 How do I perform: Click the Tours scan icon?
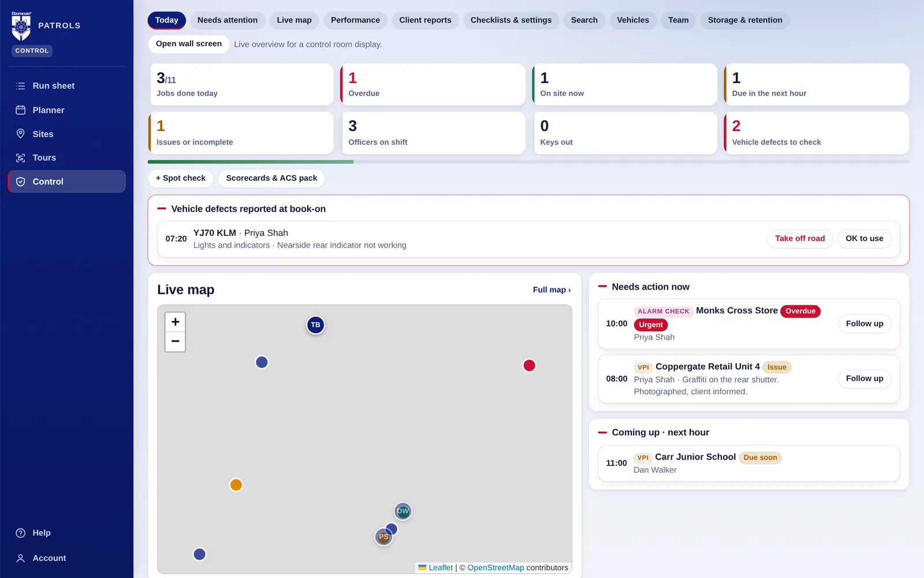pos(21,158)
